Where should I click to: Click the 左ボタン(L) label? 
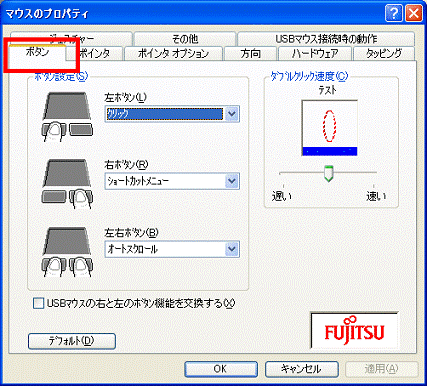tap(125, 97)
